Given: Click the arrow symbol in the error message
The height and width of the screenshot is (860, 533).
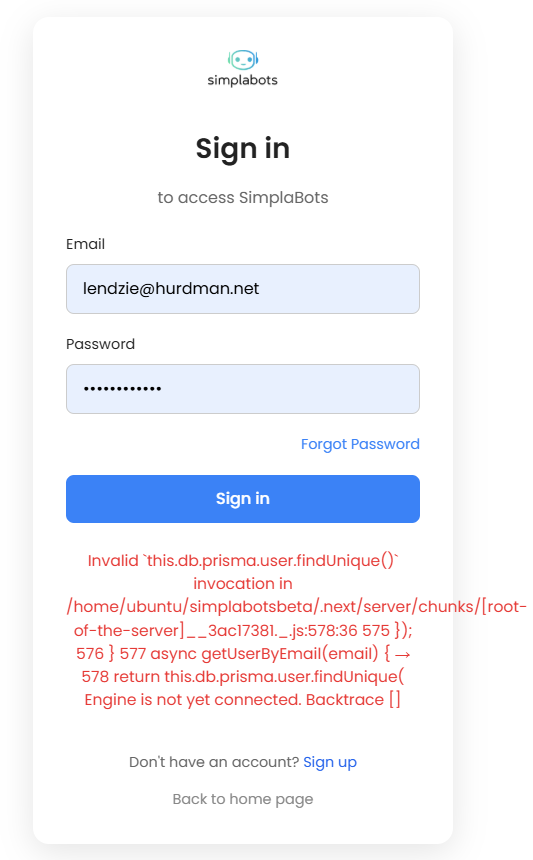Looking at the screenshot, I should [x=402, y=654].
